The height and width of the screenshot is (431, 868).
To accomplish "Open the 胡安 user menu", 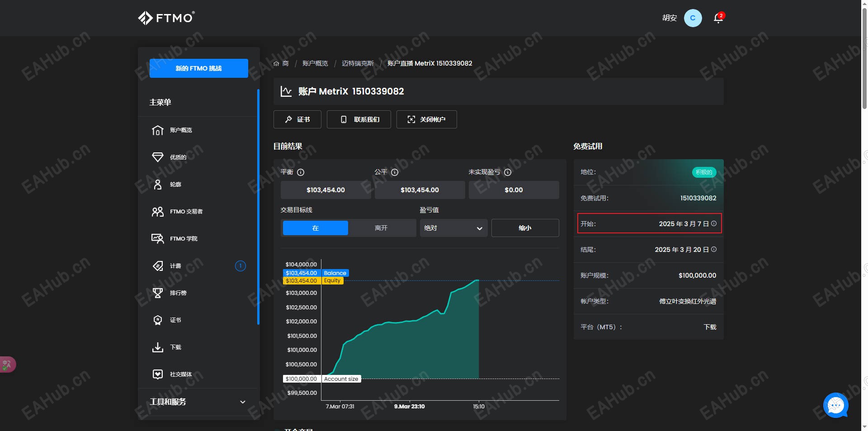I will point(670,18).
